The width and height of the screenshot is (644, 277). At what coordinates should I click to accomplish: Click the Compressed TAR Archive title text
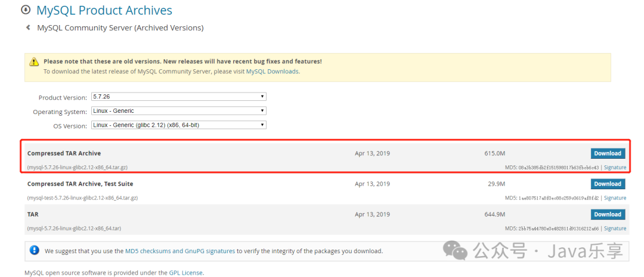[64, 153]
